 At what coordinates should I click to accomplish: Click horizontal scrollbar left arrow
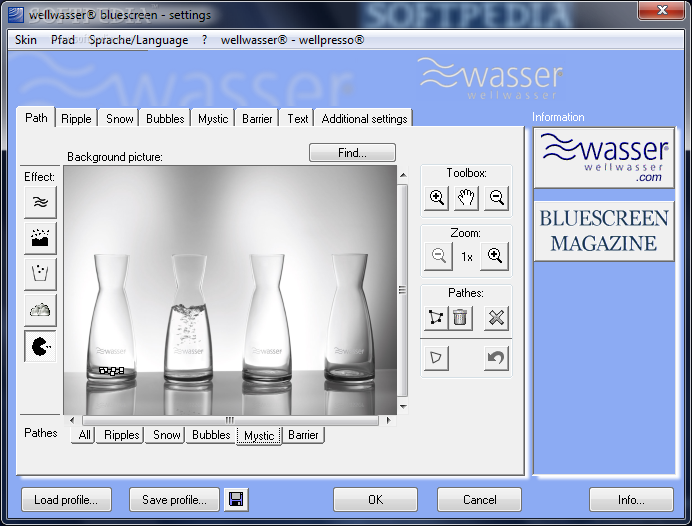click(72, 420)
